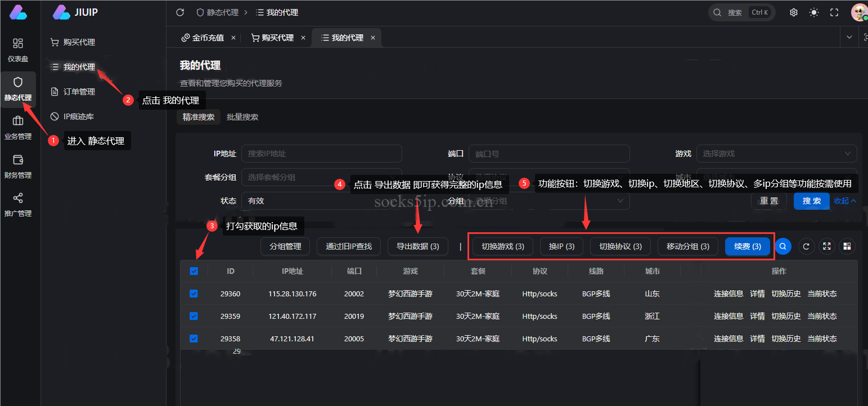Click the 搜索 search button
Screen dimensions: 868x406
pos(812,201)
